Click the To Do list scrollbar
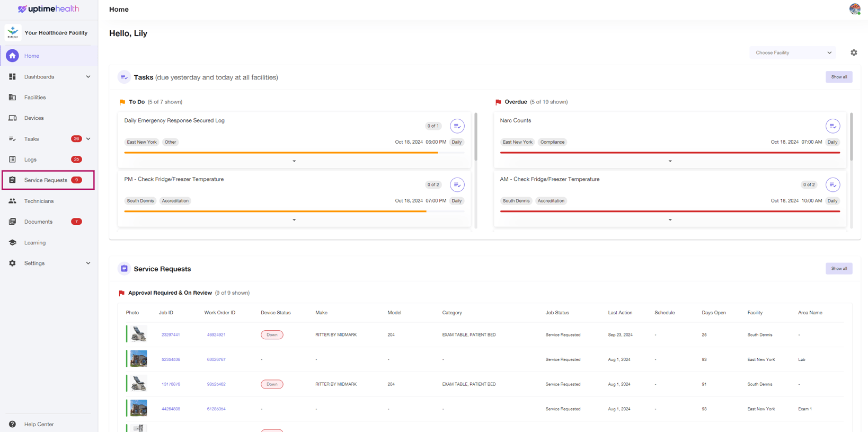This screenshot has height=432, width=868. (476, 138)
